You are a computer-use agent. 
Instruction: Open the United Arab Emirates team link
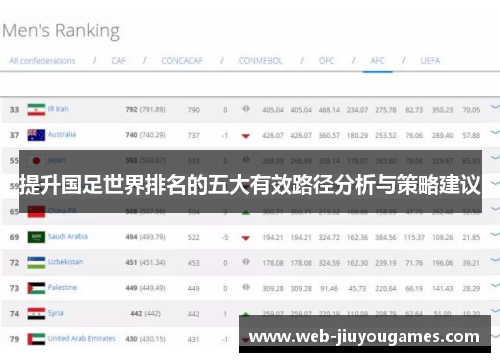pyautogui.click(x=82, y=338)
